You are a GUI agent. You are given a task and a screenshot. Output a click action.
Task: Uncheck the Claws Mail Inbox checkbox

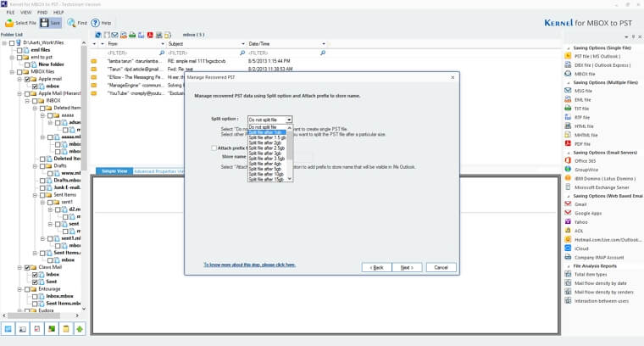[35, 275]
